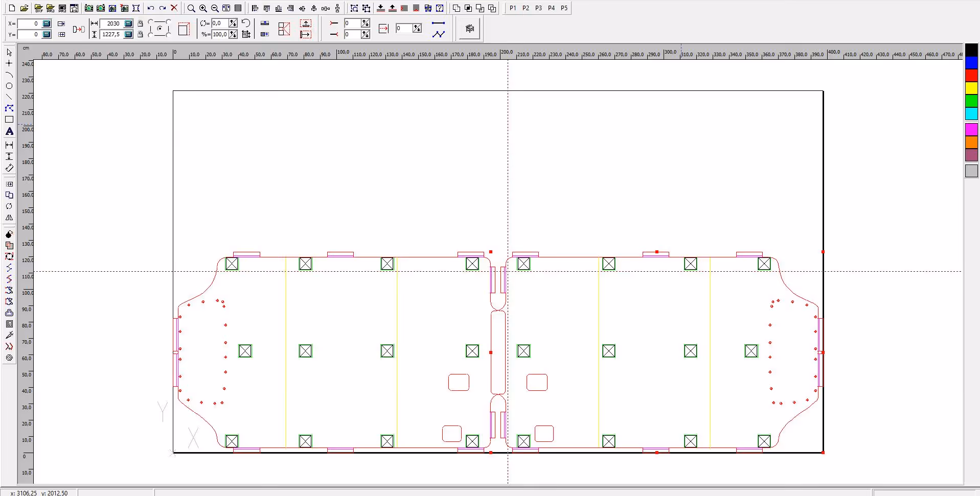The height and width of the screenshot is (496, 980).
Task: Create a new document
Action: tap(12, 8)
